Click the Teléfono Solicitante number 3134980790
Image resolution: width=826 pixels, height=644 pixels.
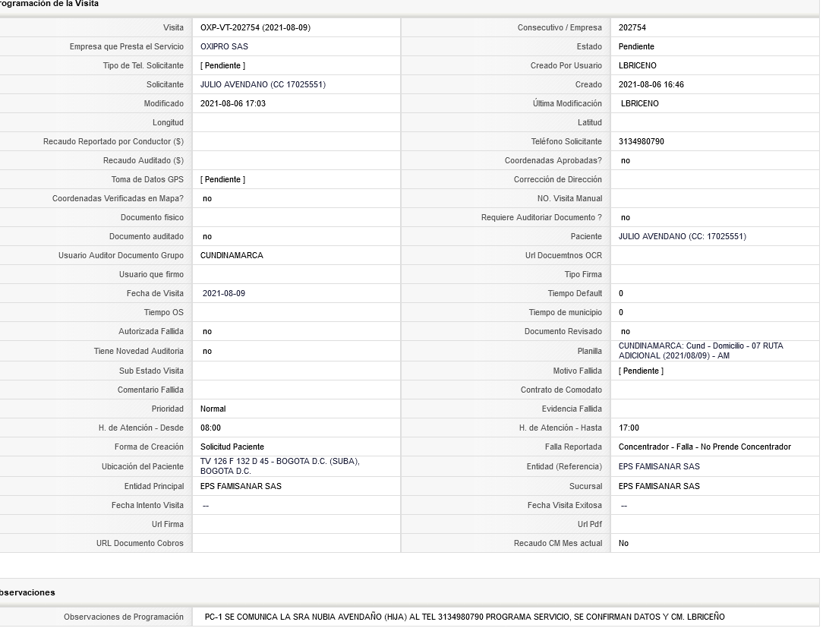pos(641,141)
